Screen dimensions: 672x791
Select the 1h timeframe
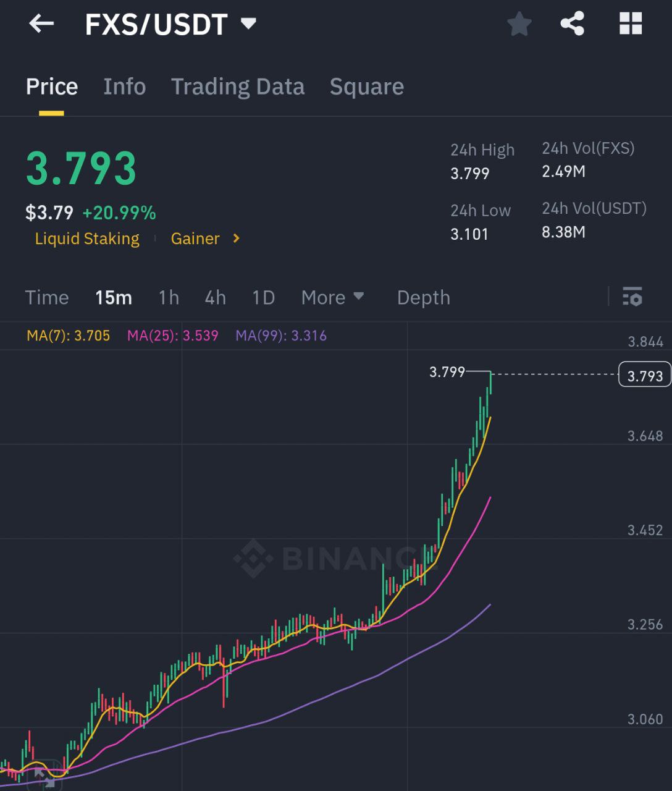coord(169,297)
